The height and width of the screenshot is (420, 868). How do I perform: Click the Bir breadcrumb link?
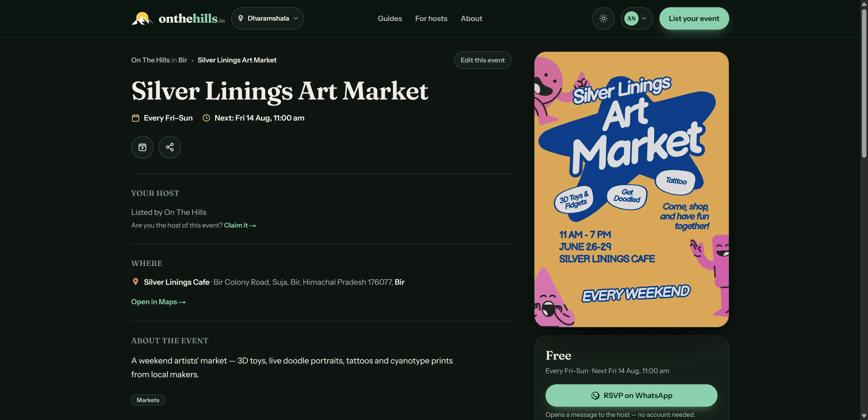183,60
